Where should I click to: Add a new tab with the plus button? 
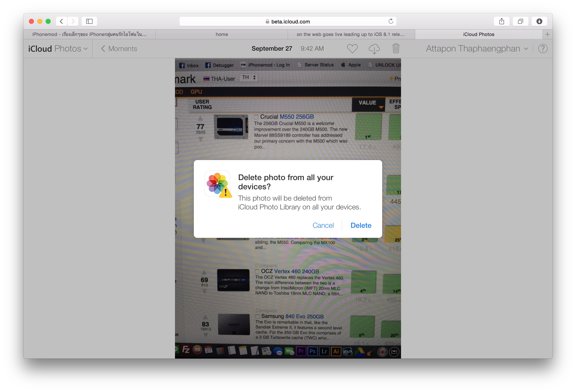coord(548,34)
